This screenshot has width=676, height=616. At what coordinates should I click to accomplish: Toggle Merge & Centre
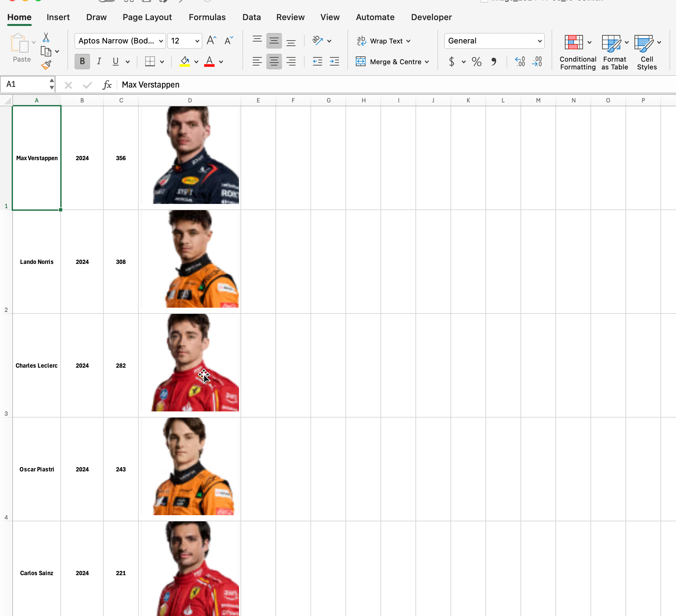tap(392, 62)
